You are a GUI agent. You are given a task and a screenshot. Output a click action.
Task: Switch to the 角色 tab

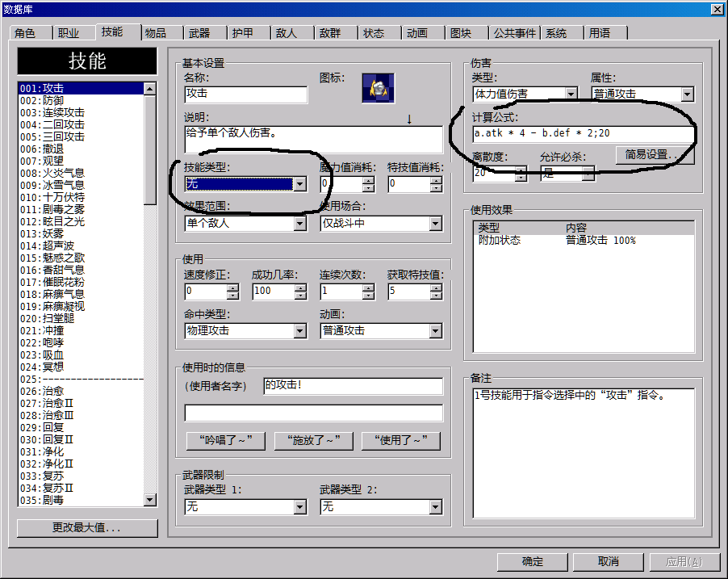click(30, 33)
